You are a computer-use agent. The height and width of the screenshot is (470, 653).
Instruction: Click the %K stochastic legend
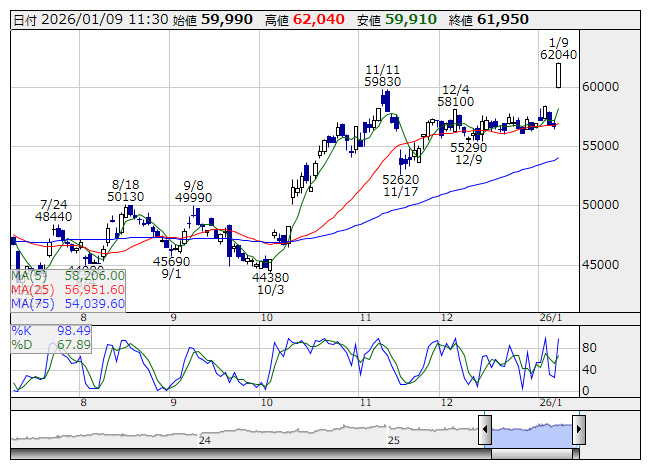[22, 330]
